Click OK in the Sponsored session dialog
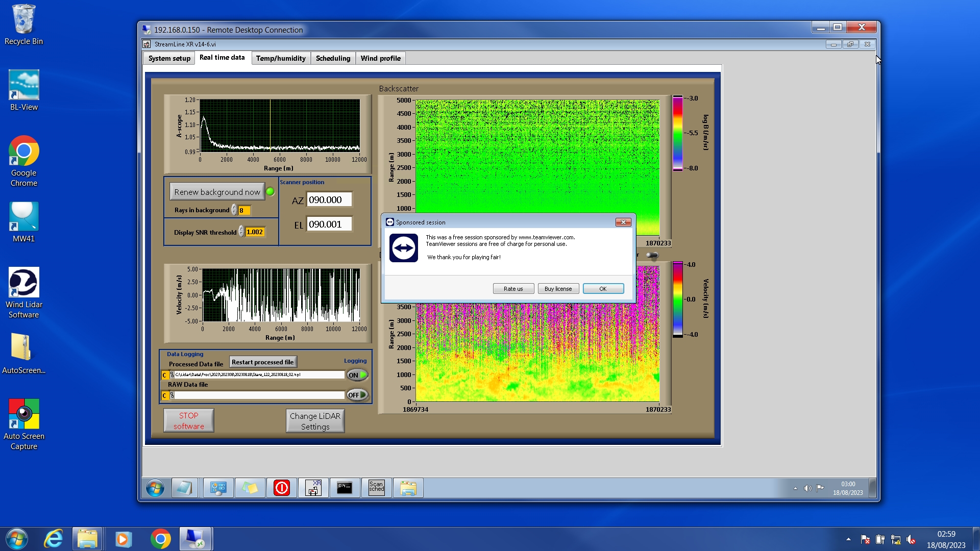This screenshot has width=980, height=551. coord(603,289)
